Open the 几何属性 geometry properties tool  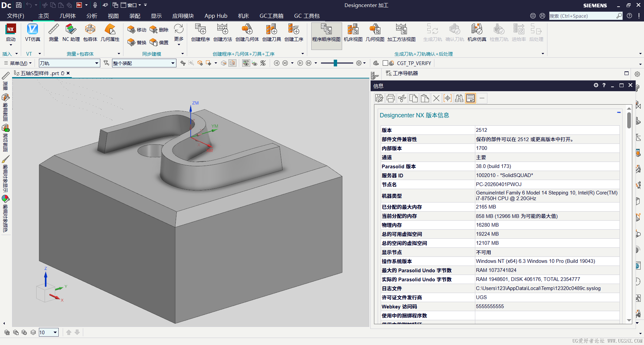point(110,33)
